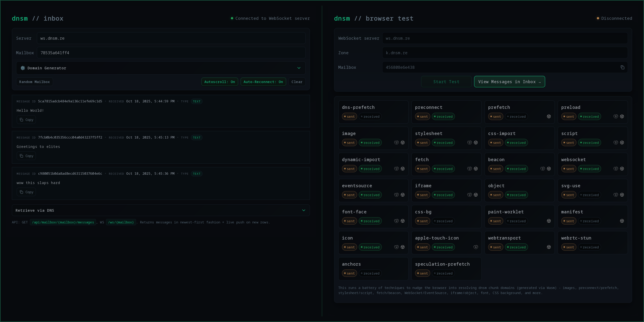Click the Connected to WebSocket server status
The image size is (644, 322).
[x=270, y=18]
